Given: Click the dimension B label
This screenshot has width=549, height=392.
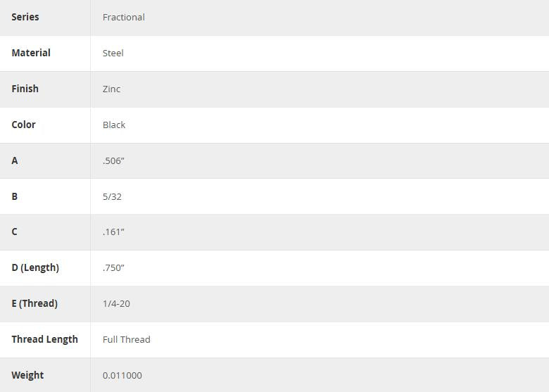Looking at the screenshot, I should [x=15, y=196].
